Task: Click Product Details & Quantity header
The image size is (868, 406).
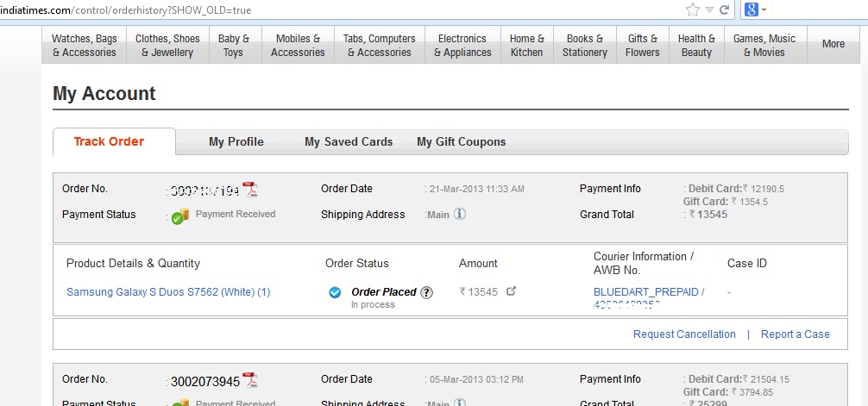Action: pyautogui.click(x=133, y=263)
